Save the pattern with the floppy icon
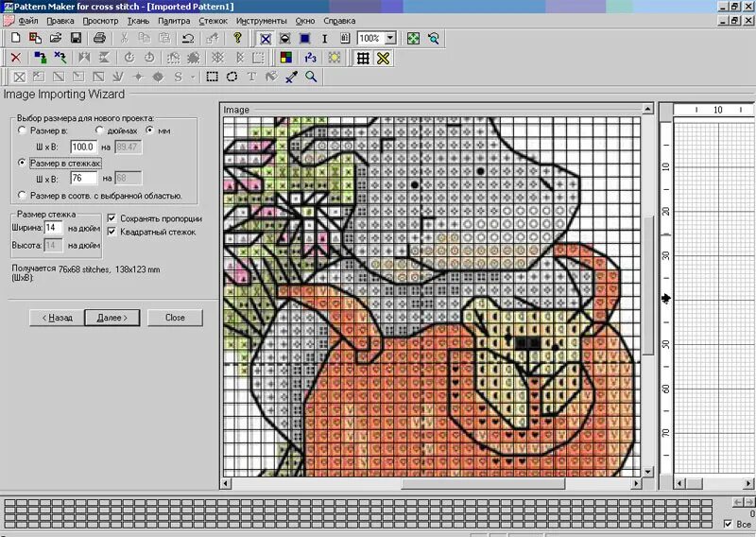Viewport: 756px width, 537px height. pyautogui.click(x=76, y=38)
